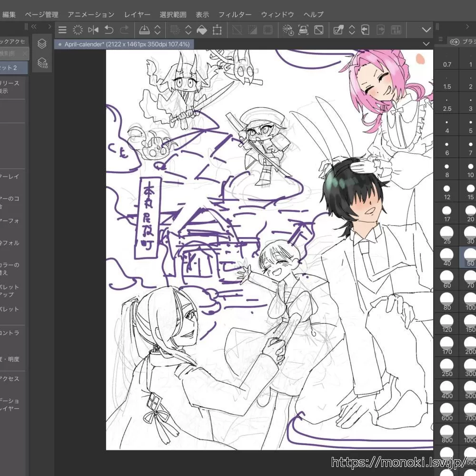This screenshot has width=476, height=476.
Task: Open the レイヤー menu
Action: (137, 15)
